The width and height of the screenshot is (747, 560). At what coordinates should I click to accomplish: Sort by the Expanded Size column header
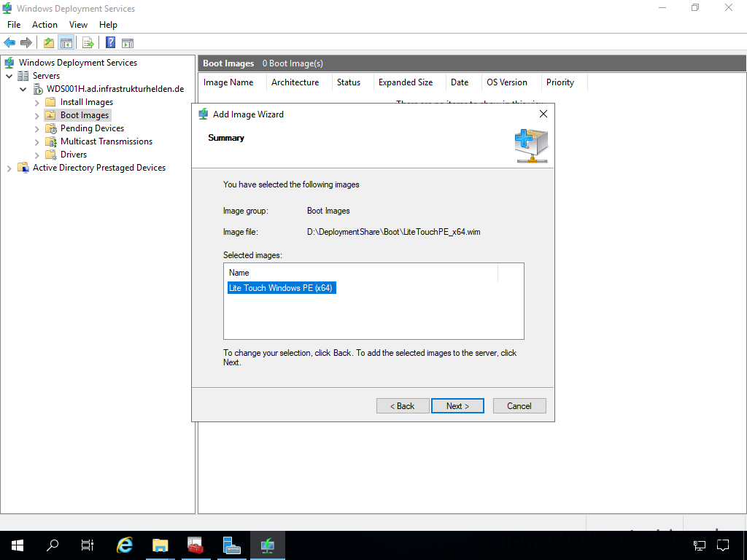(410, 82)
